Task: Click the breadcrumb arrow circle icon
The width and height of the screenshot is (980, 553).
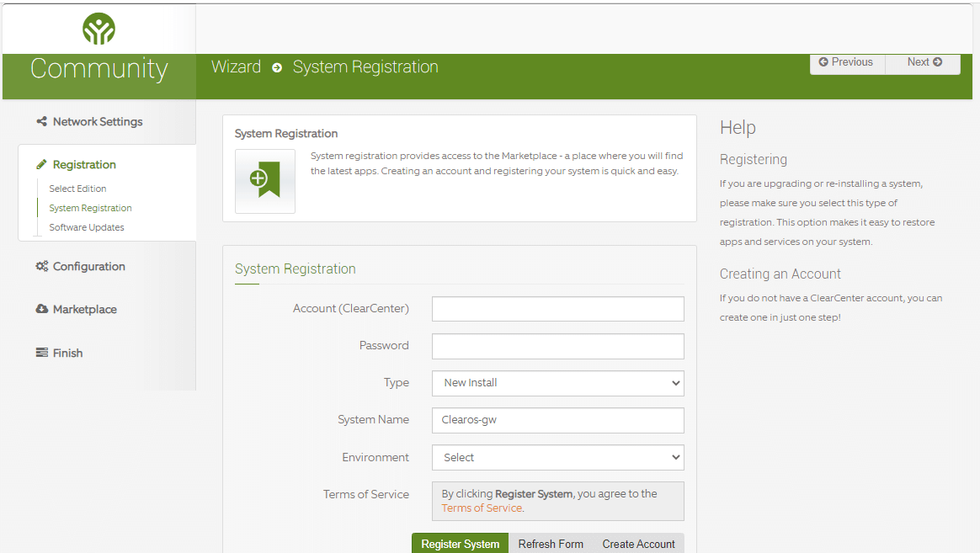Action: [277, 67]
